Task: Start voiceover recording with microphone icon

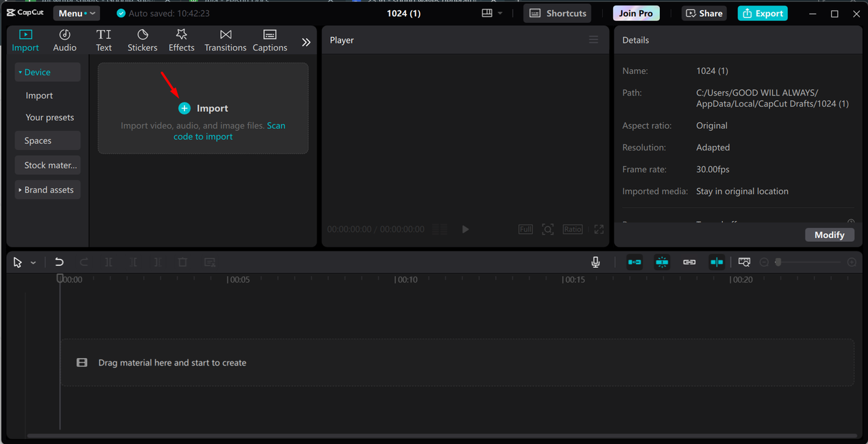Action: coord(595,262)
